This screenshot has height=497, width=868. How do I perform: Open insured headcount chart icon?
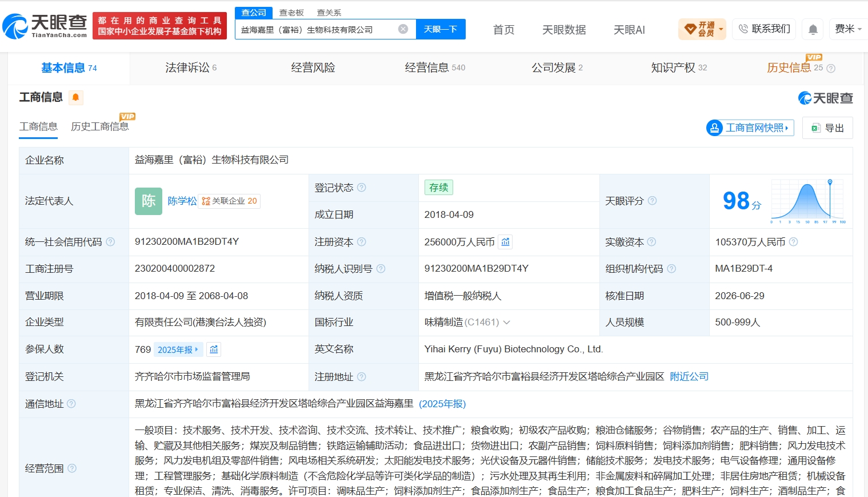(214, 349)
